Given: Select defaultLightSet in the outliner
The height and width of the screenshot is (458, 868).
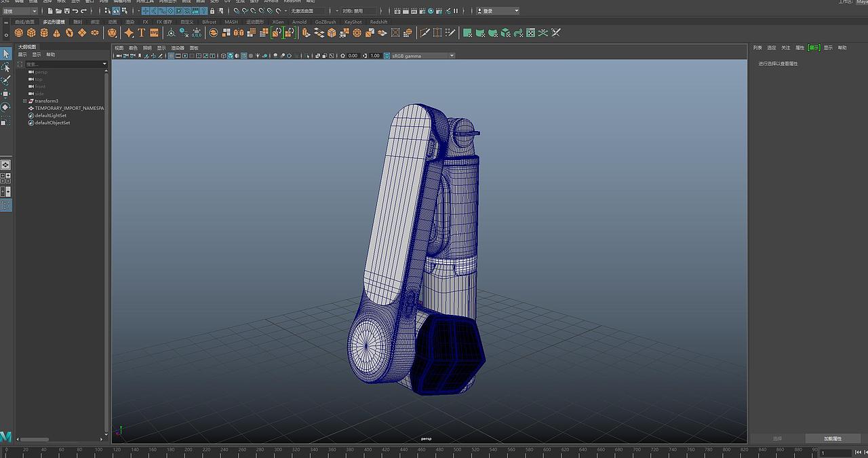Looking at the screenshot, I should click(x=51, y=115).
